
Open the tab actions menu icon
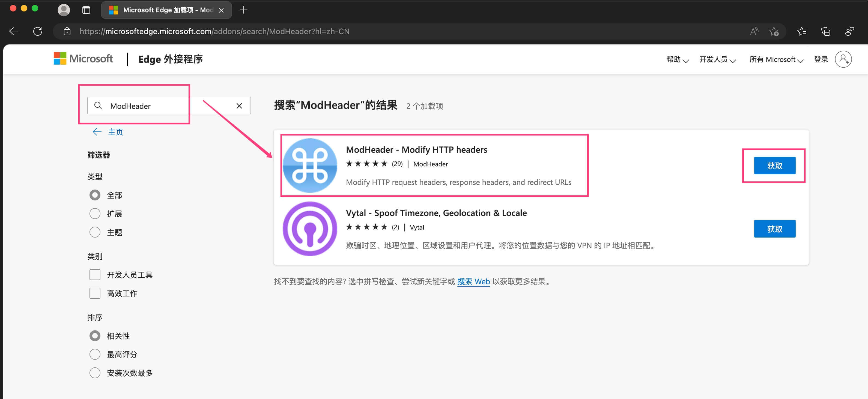pyautogui.click(x=86, y=10)
